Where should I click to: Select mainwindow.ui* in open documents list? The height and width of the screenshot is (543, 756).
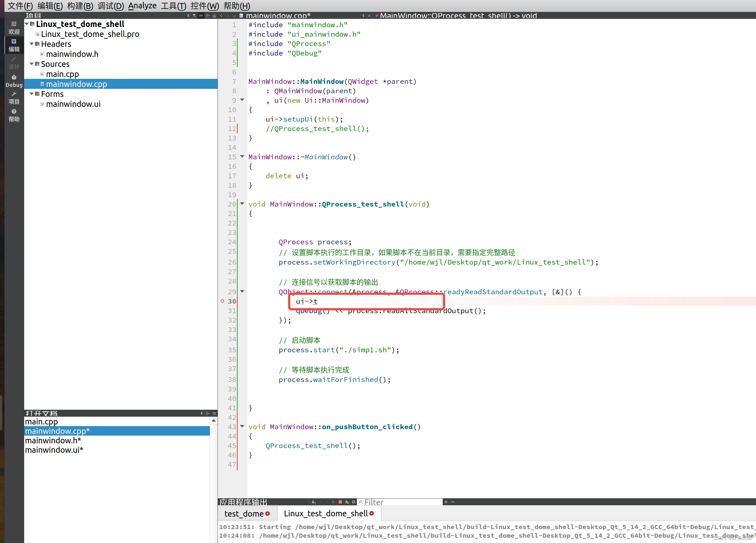point(117,450)
